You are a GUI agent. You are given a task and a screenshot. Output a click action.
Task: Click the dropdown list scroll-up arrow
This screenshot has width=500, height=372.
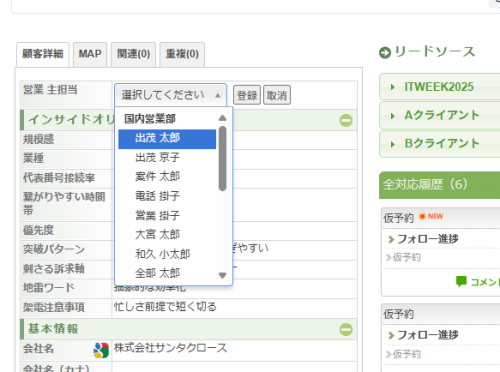222,118
